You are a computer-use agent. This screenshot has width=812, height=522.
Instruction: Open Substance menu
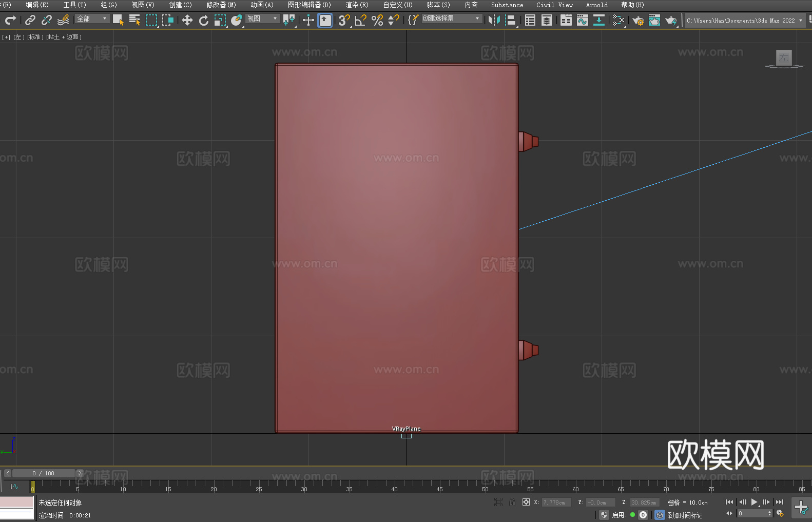pyautogui.click(x=507, y=5)
